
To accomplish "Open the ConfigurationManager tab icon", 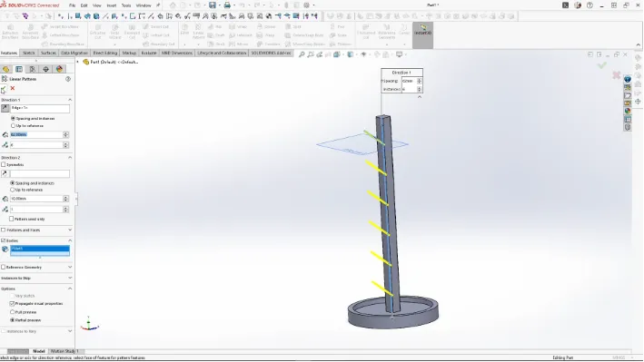I will pos(33,69).
